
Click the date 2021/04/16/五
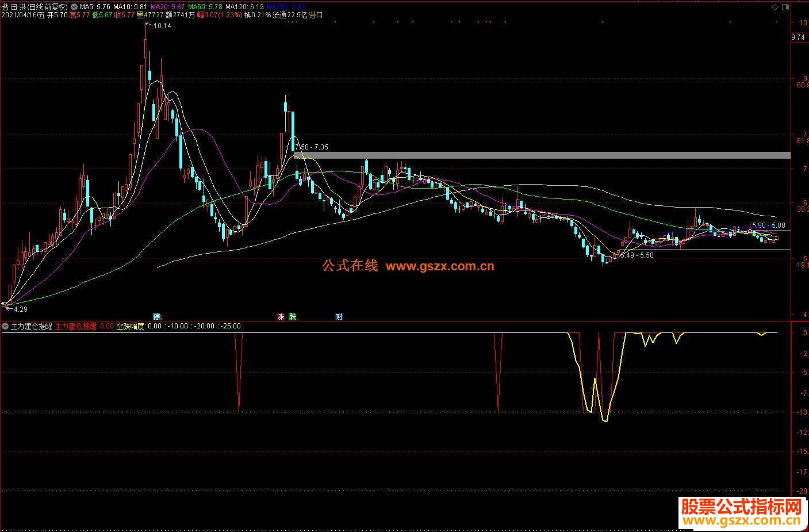coord(22,16)
